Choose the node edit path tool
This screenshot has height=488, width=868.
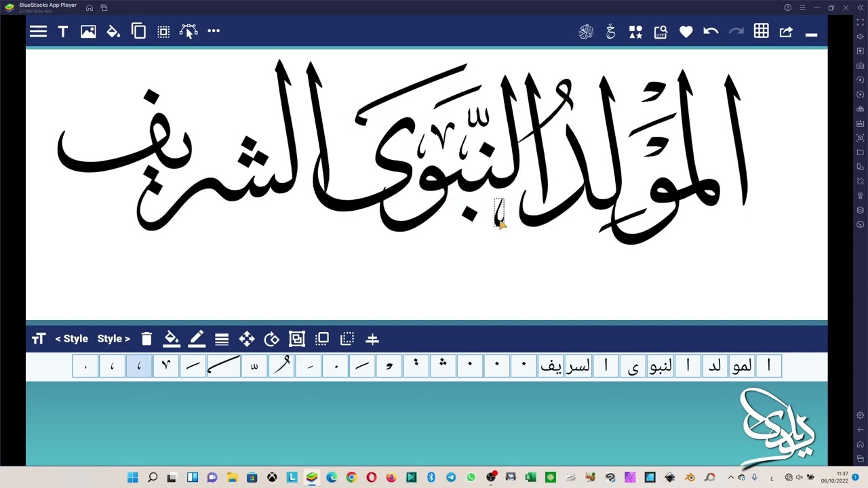coord(189,31)
